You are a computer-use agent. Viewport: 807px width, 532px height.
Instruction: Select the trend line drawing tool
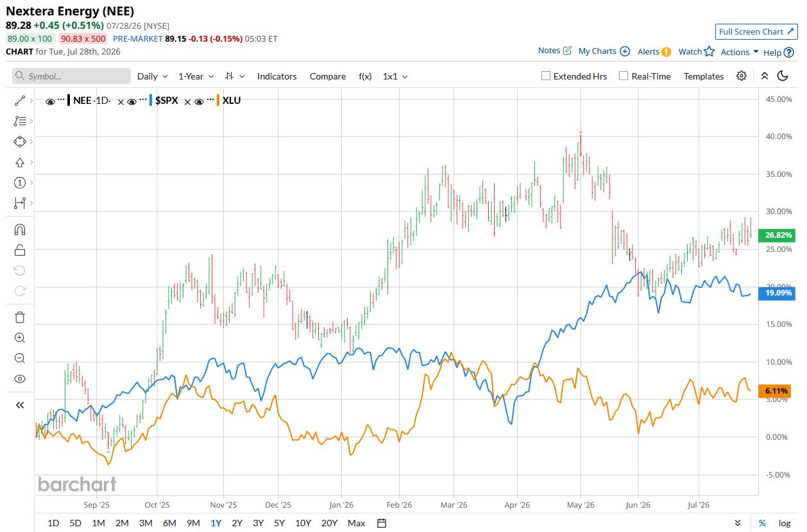click(20, 101)
